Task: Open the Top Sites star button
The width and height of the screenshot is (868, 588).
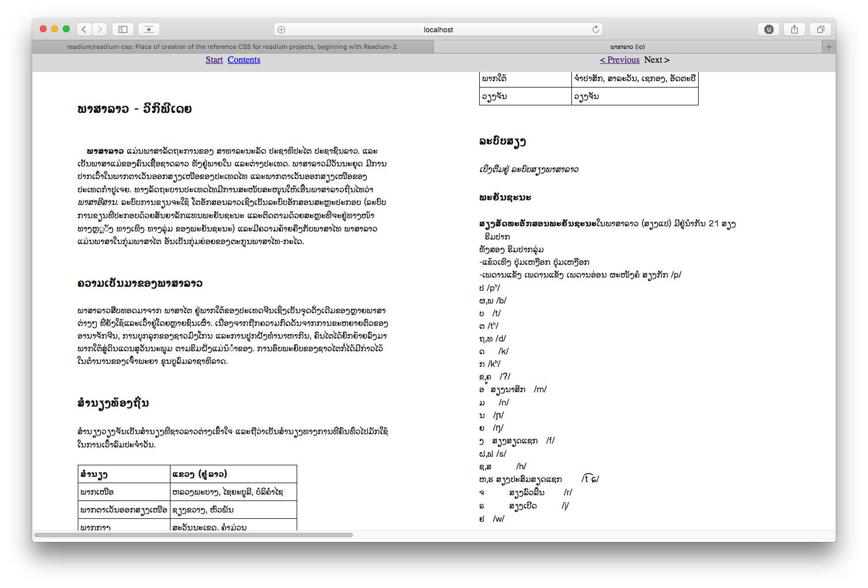Action: 149,29
